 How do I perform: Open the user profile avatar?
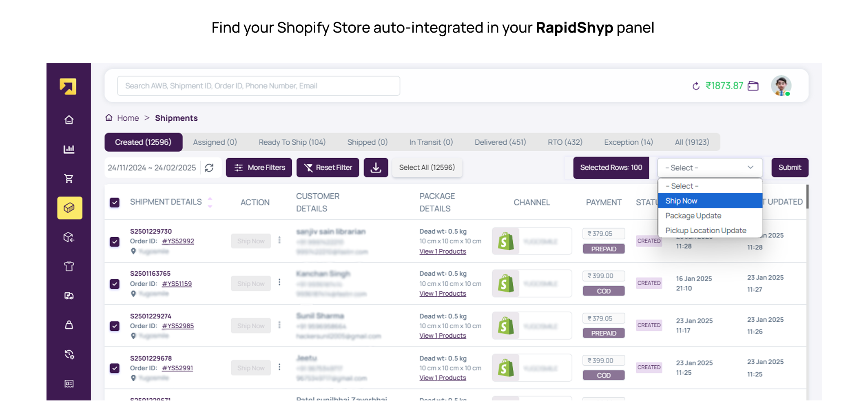pyautogui.click(x=781, y=86)
